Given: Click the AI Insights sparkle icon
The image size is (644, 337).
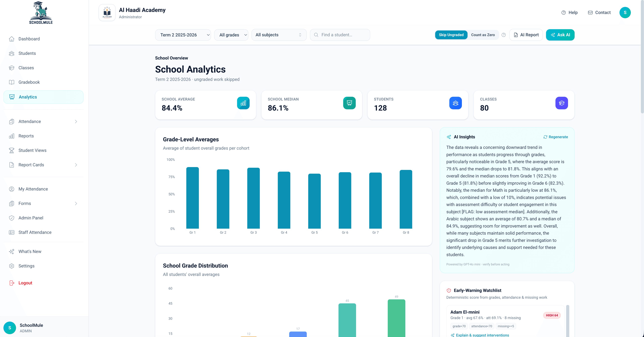Looking at the screenshot, I should tap(449, 137).
